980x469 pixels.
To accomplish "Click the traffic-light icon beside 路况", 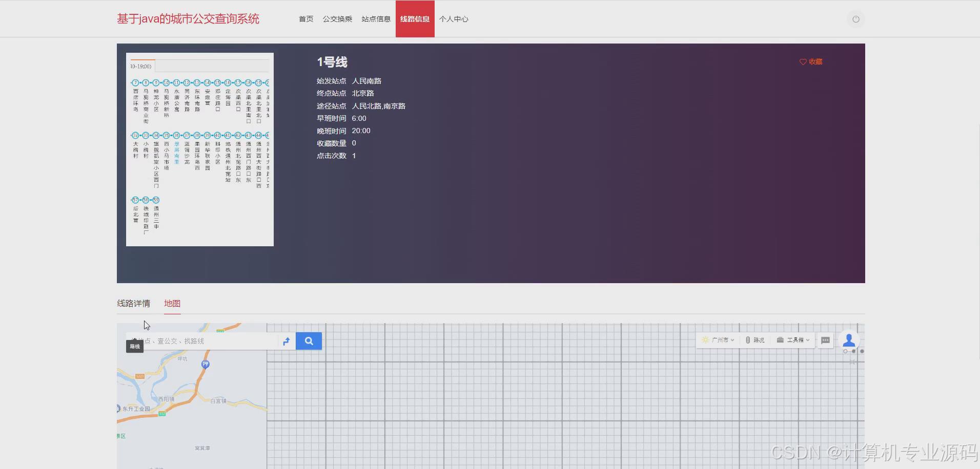I will pyautogui.click(x=747, y=339).
